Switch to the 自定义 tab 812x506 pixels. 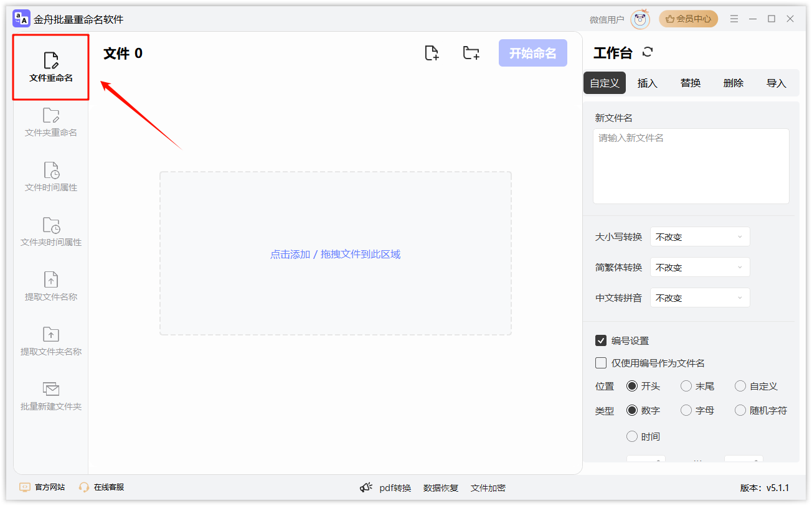point(605,83)
